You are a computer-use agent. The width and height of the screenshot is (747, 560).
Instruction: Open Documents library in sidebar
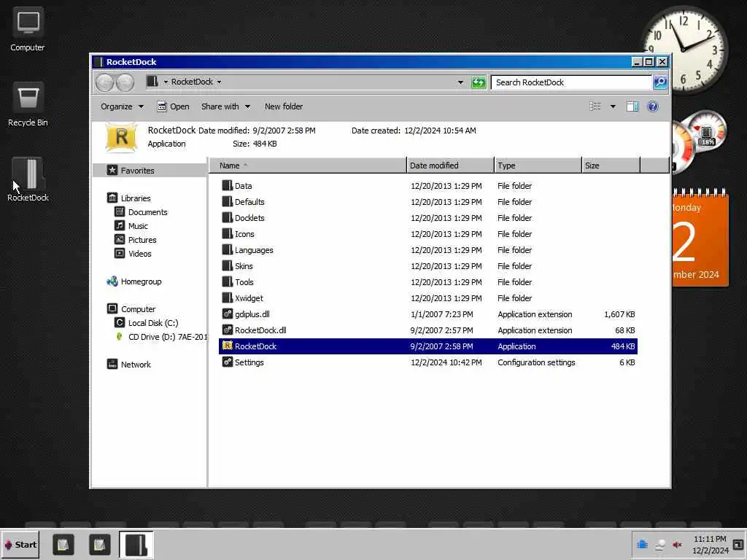141,212
